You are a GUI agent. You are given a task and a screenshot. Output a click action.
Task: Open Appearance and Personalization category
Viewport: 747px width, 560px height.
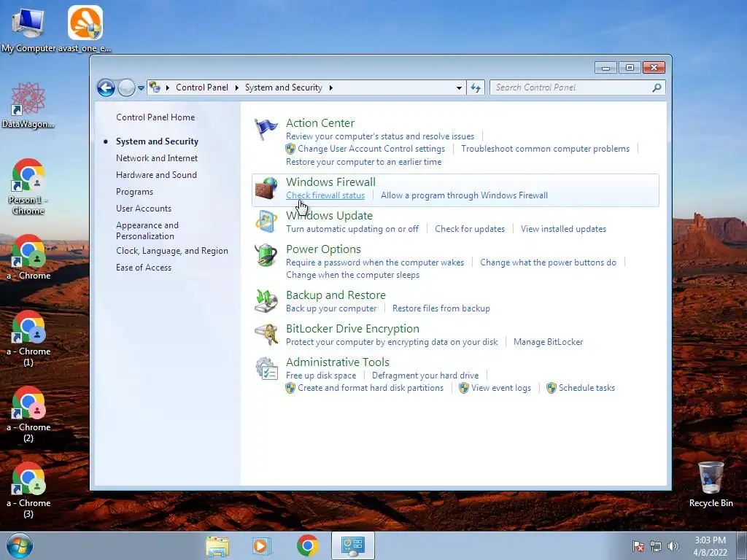coord(147,230)
